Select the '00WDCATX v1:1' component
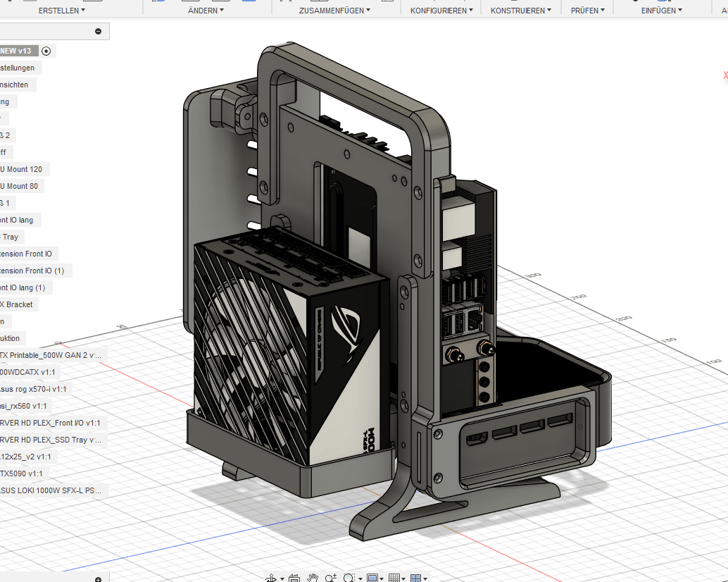The image size is (728, 582). click(x=30, y=372)
